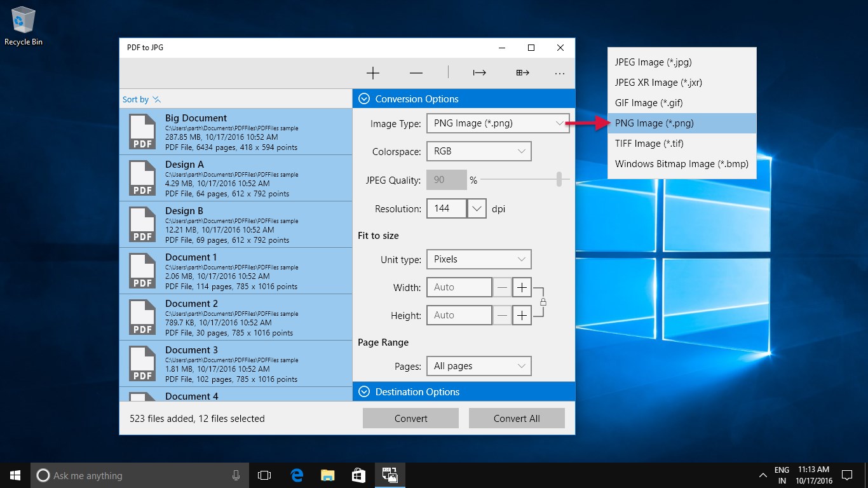This screenshot has width=868, height=488.
Task: Toggle the aspect ratio lock icon
Action: tap(543, 302)
